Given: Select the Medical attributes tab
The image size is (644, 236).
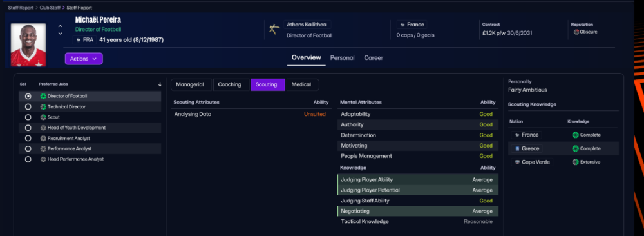Looking at the screenshot, I should click(x=302, y=84).
